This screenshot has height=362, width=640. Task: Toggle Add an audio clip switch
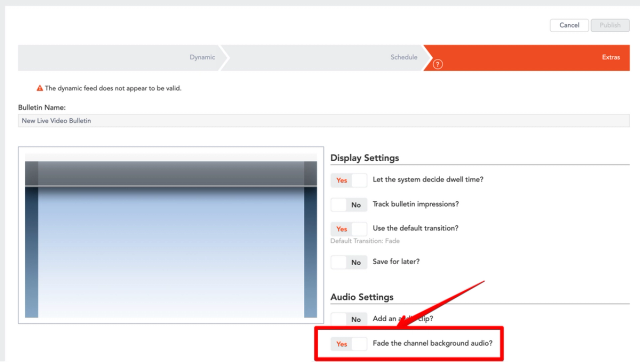349,319
